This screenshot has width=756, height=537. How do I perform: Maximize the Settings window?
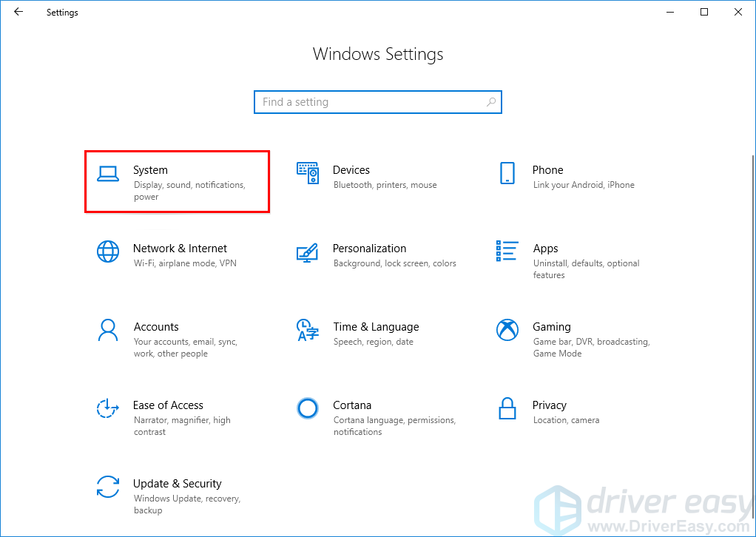pos(704,12)
